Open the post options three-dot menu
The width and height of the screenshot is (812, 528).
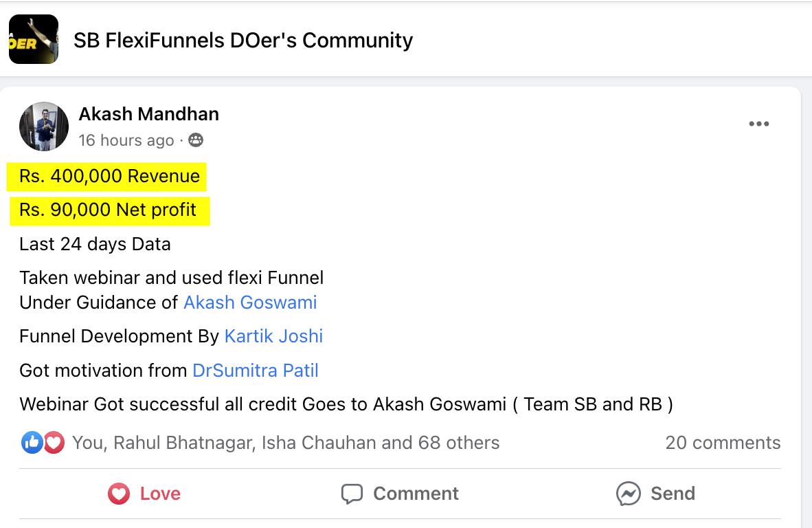coord(758,123)
